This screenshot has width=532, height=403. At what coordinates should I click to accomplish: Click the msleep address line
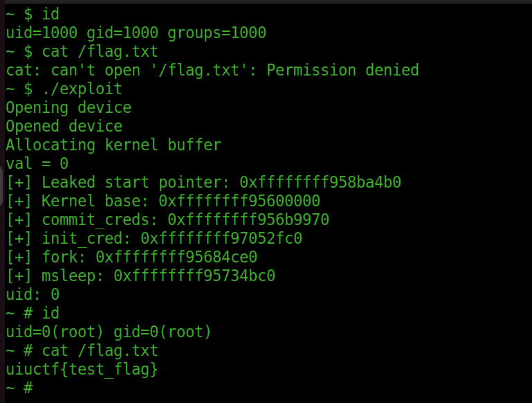tap(140, 276)
